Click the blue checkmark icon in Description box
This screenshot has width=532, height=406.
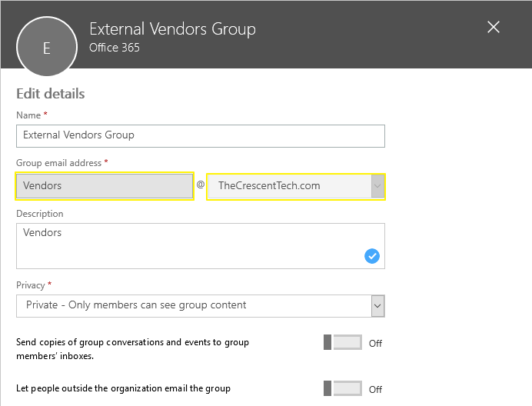tap(372, 257)
